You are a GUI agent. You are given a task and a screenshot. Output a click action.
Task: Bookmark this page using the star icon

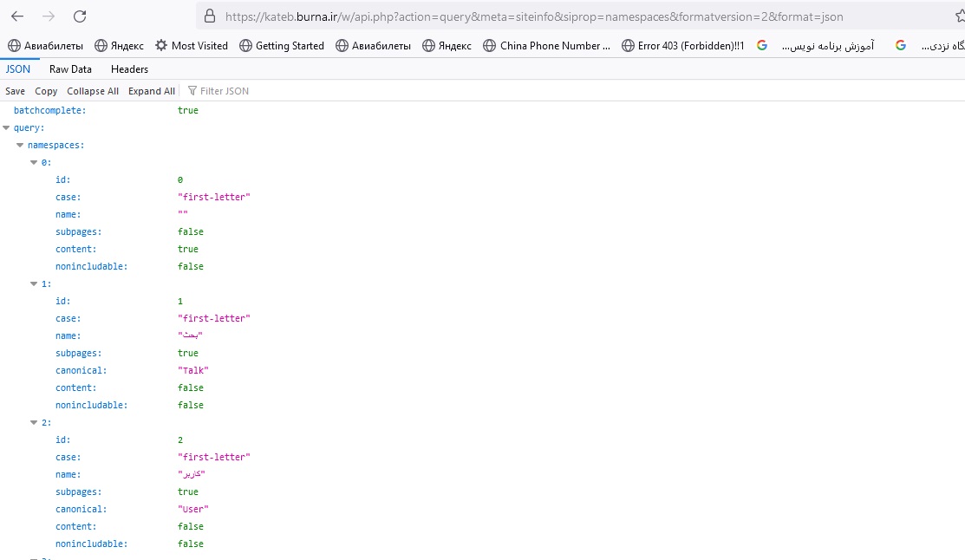point(959,16)
